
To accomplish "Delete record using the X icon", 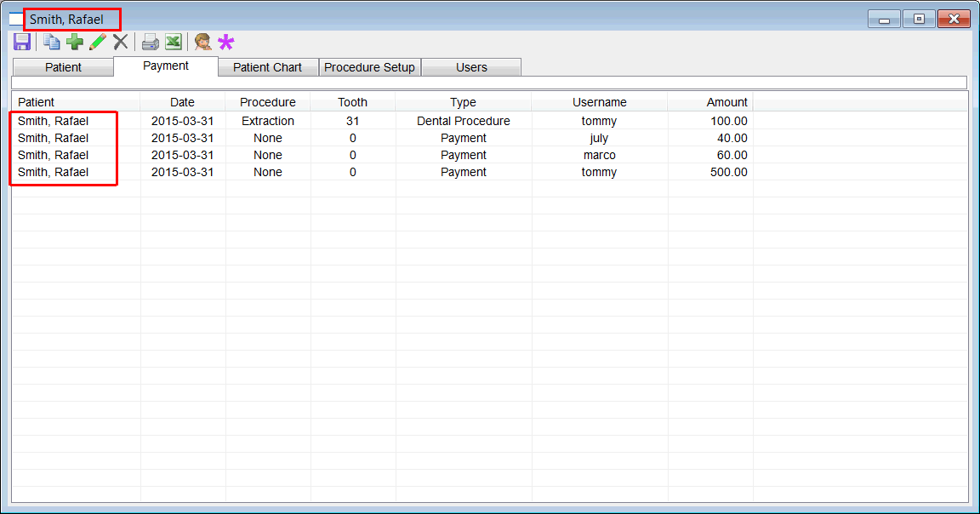I will click(x=121, y=42).
